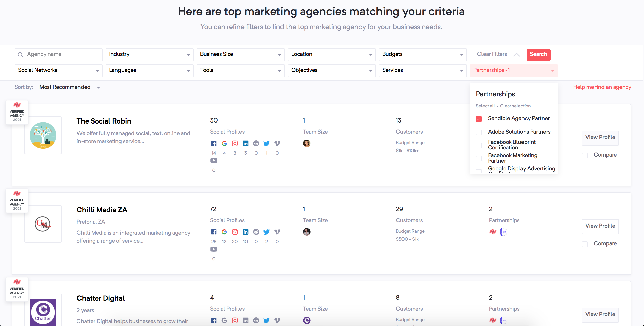Click Clear Filters
644x326 pixels.
pos(492,54)
